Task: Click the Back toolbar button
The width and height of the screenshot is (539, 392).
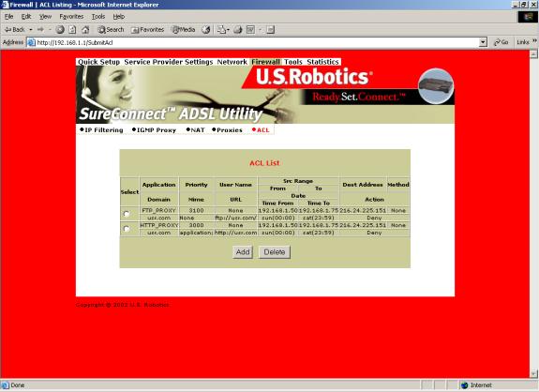Action: point(14,30)
